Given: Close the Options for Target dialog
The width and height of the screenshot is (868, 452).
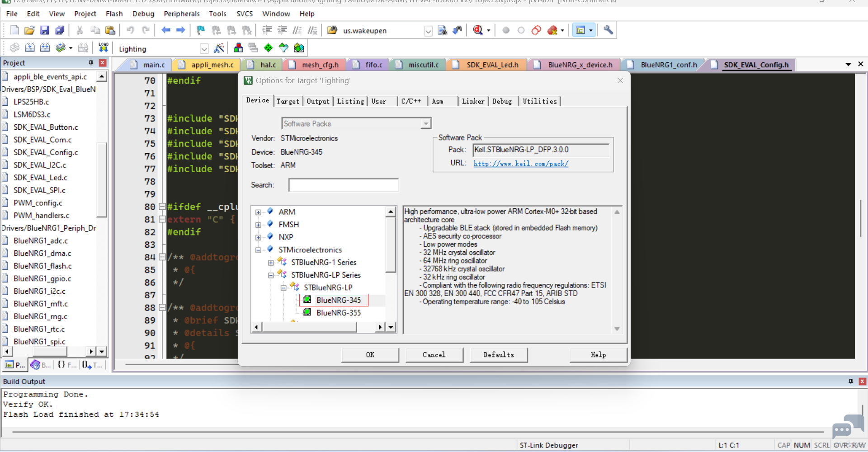Looking at the screenshot, I should pyautogui.click(x=620, y=80).
